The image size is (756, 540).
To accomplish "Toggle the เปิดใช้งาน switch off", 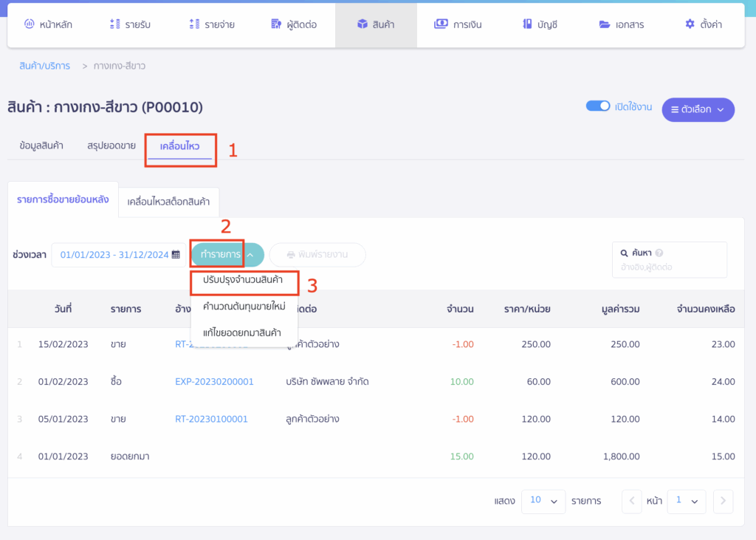I will 597,106.
